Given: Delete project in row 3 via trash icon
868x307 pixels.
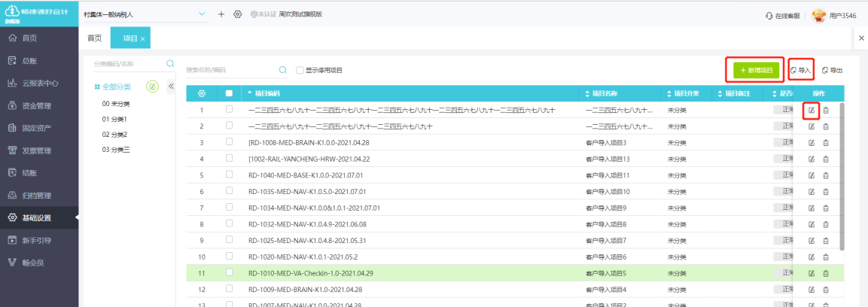Looking at the screenshot, I should click(825, 142).
